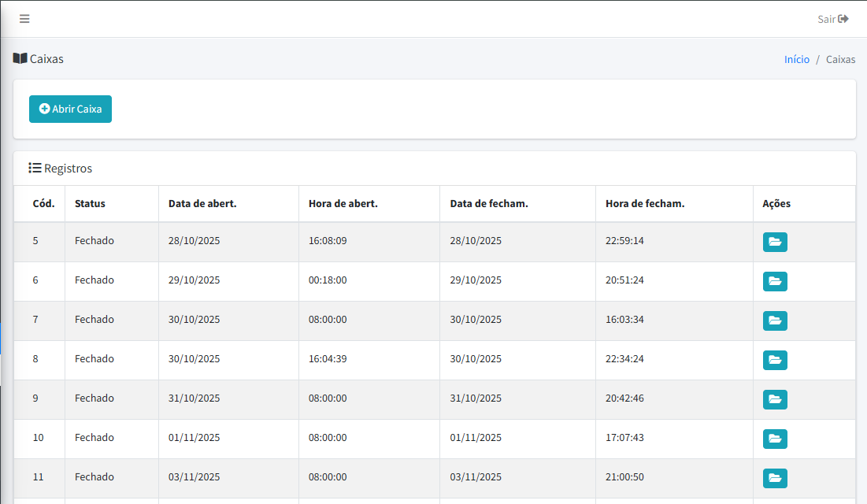Screen dimensions: 867x504
Task: Select closing time 17:07:43
Action: (x=624, y=437)
